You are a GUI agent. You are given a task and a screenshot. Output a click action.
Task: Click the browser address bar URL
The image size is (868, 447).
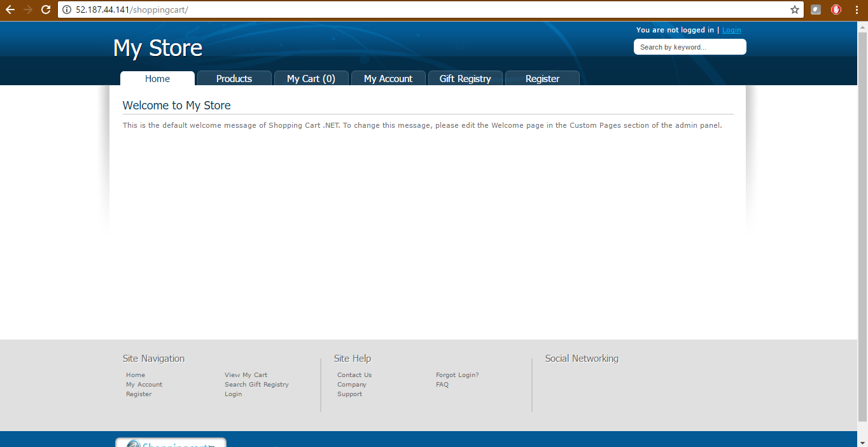pyautogui.click(x=382, y=10)
